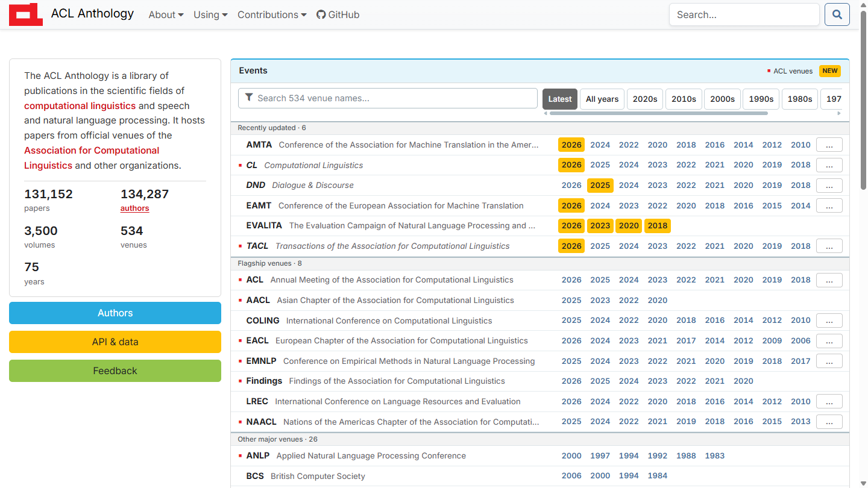Viewport: 868px width, 488px height.
Task: Expand more years for AMTA row
Action: pyautogui.click(x=829, y=145)
